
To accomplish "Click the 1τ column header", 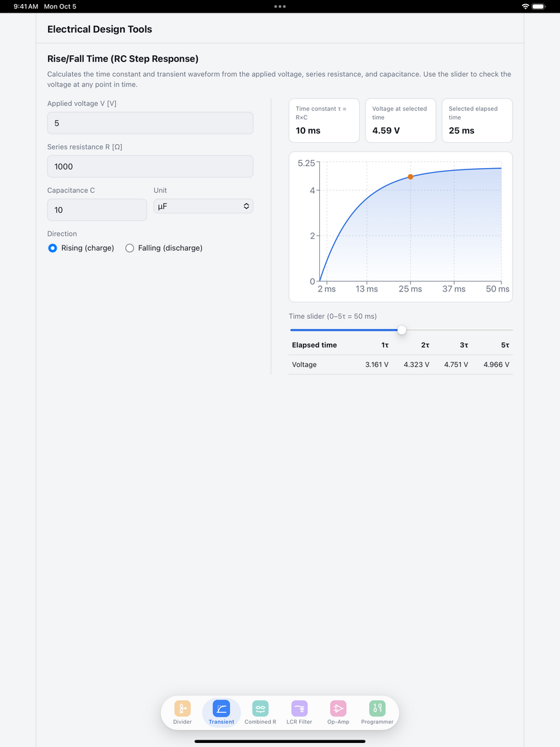I will [x=385, y=345].
